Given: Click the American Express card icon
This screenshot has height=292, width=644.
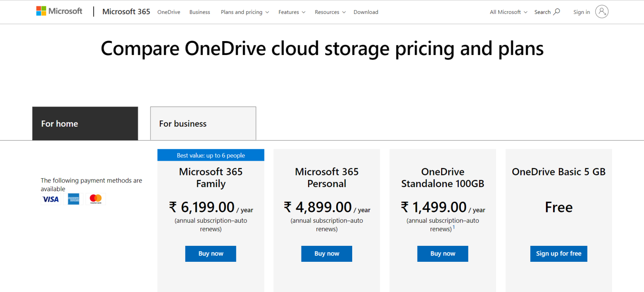Looking at the screenshot, I should (74, 199).
